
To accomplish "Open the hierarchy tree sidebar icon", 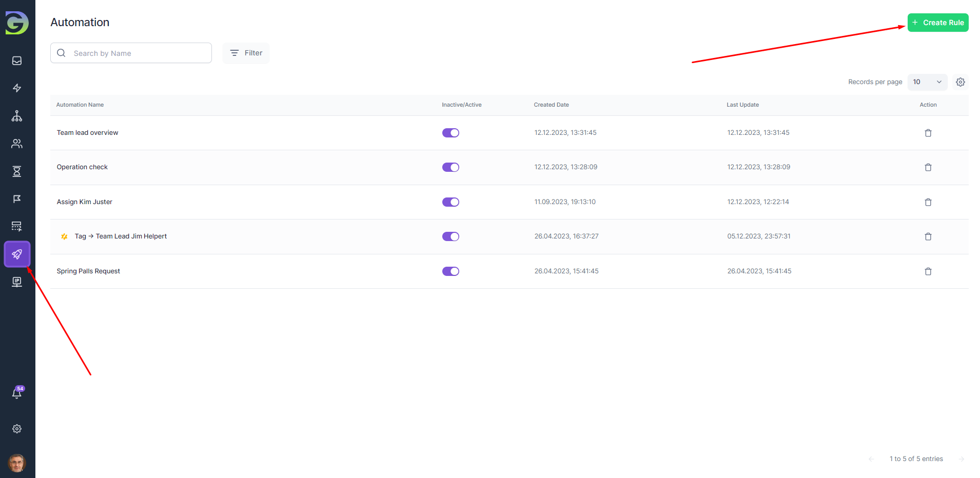I will [17, 116].
